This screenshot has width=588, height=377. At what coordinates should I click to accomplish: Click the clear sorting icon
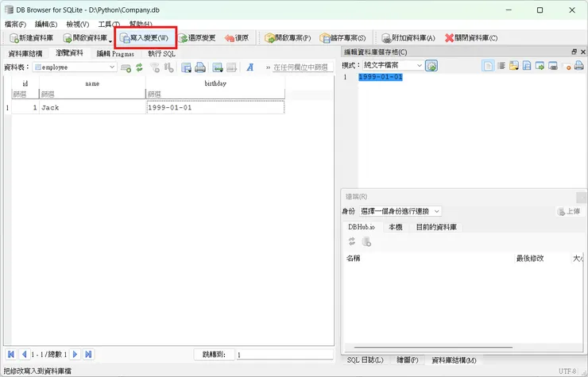[168, 67]
